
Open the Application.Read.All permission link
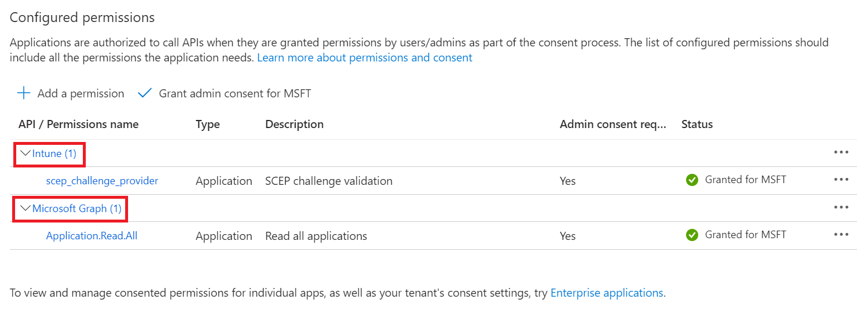pos(92,236)
